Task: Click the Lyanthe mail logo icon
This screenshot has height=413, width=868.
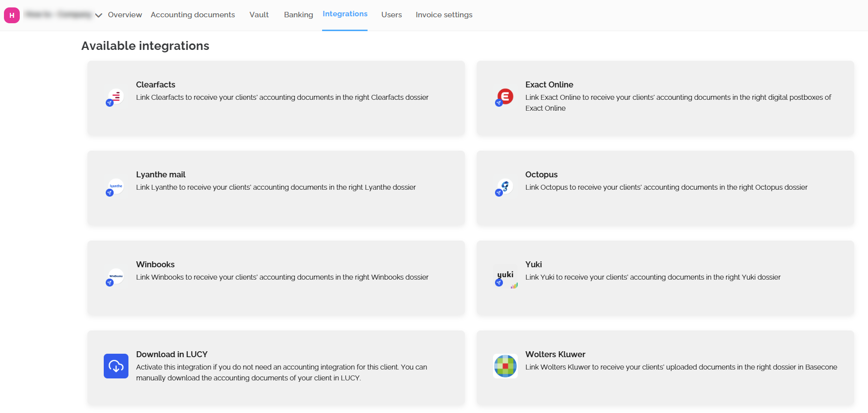Action: 116,186
